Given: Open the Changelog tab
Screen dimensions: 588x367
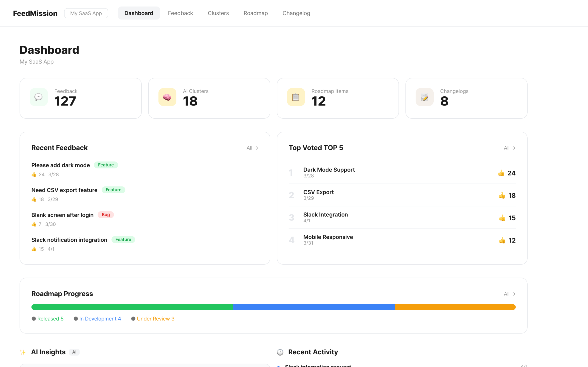Looking at the screenshot, I should 296,13.
